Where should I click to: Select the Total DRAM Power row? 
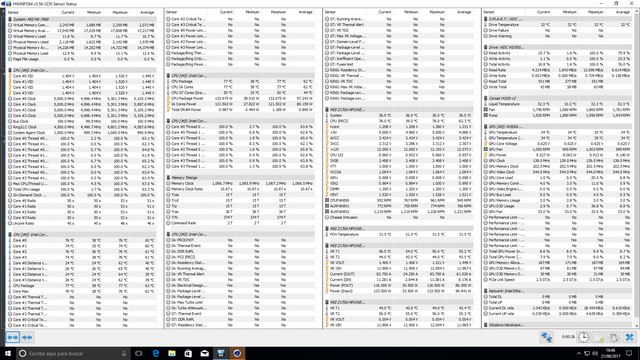pos(240,110)
